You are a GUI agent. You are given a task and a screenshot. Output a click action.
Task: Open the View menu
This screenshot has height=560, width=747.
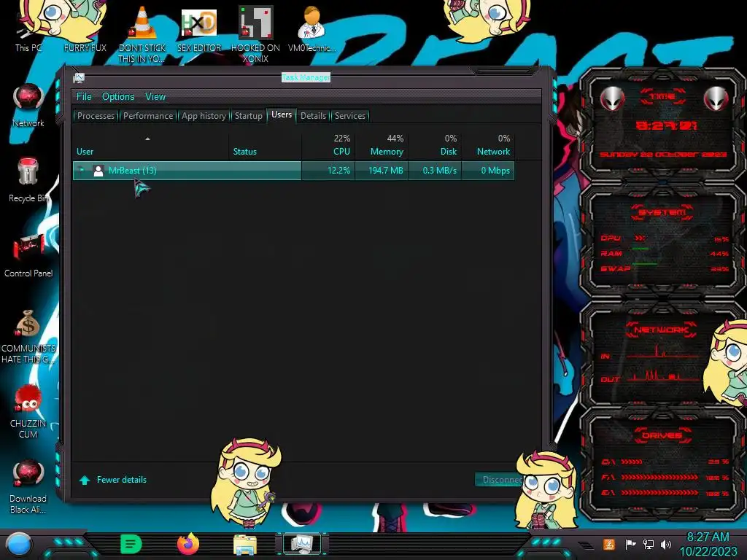pyautogui.click(x=155, y=97)
